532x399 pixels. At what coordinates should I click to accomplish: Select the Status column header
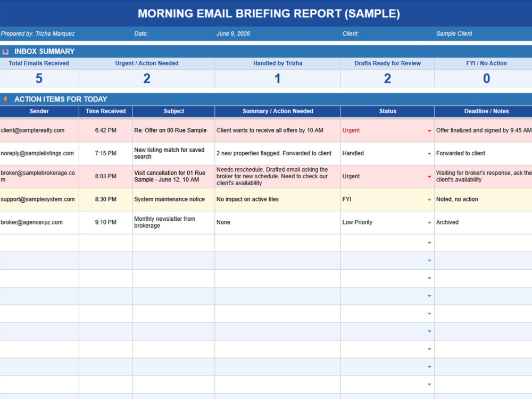(x=387, y=111)
